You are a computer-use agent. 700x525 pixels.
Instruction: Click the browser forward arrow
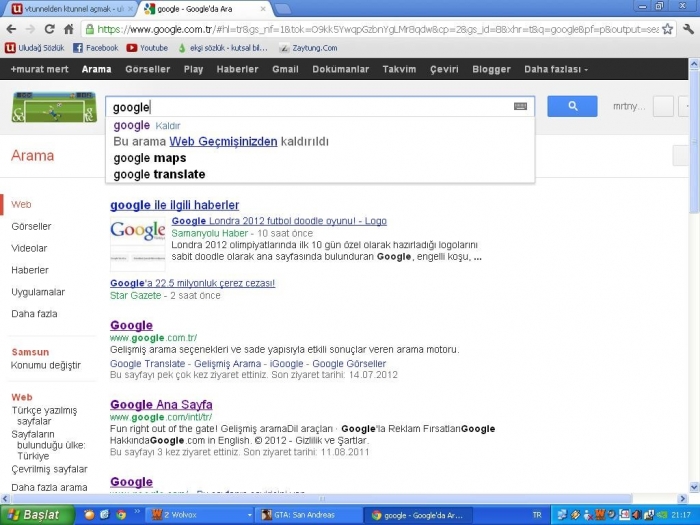(x=30, y=29)
